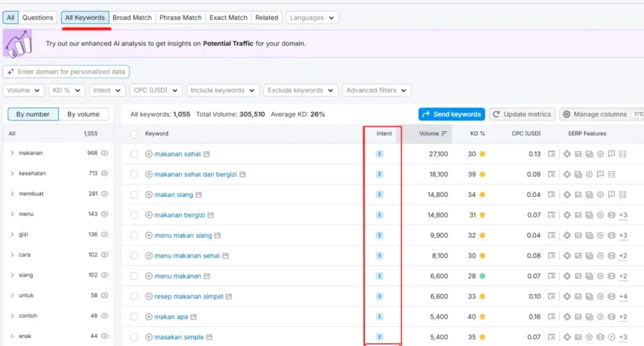
Task: Open SERP snapshot icon beside makanan bergizi
Action: 211,215
